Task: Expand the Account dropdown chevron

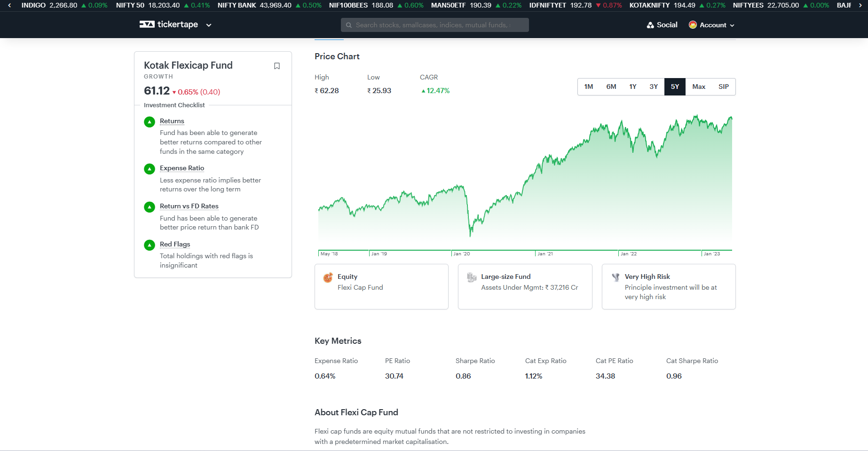Action: (x=732, y=25)
